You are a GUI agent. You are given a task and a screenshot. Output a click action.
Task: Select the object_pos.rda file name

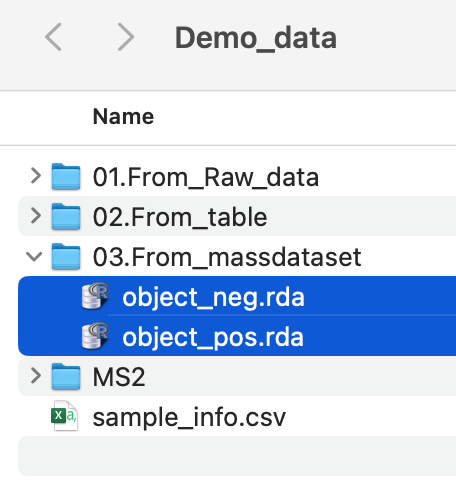tap(213, 337)
